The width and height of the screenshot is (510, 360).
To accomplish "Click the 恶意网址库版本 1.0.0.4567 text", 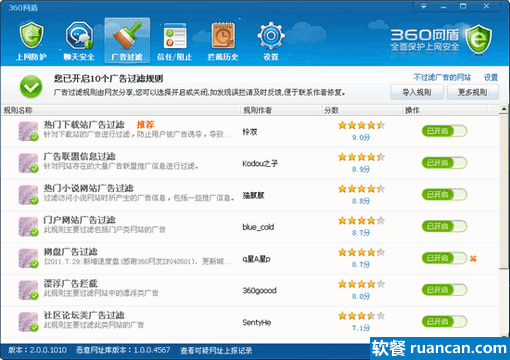I will point(123,350).
